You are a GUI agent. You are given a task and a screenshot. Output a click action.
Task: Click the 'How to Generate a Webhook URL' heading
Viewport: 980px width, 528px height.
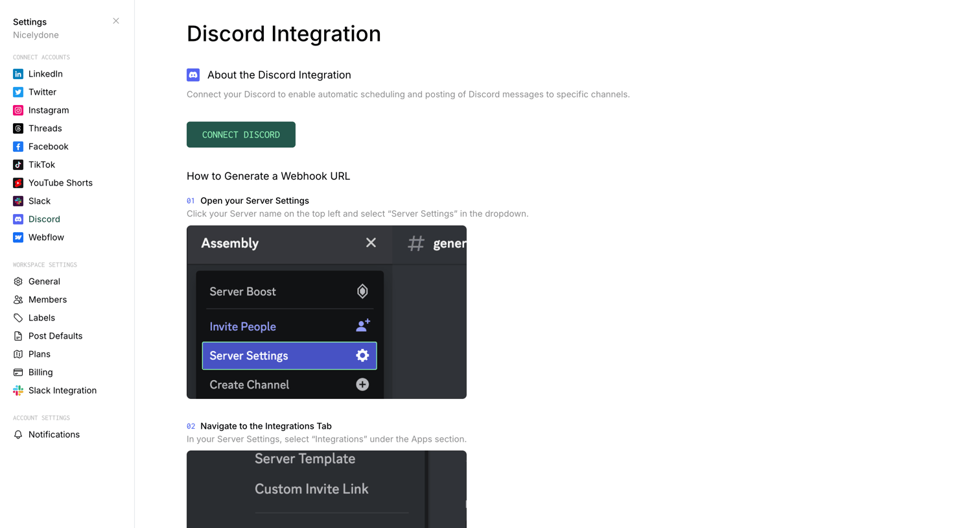[x=268, y=176]
